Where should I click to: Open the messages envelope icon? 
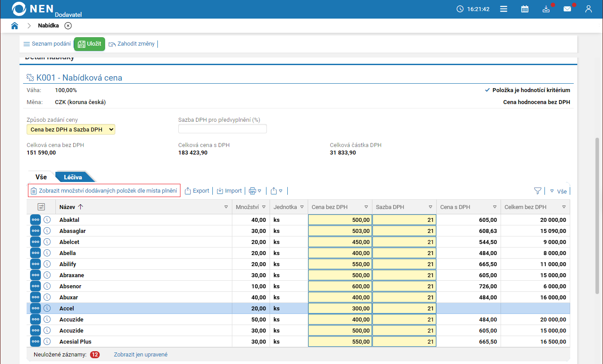567,9
